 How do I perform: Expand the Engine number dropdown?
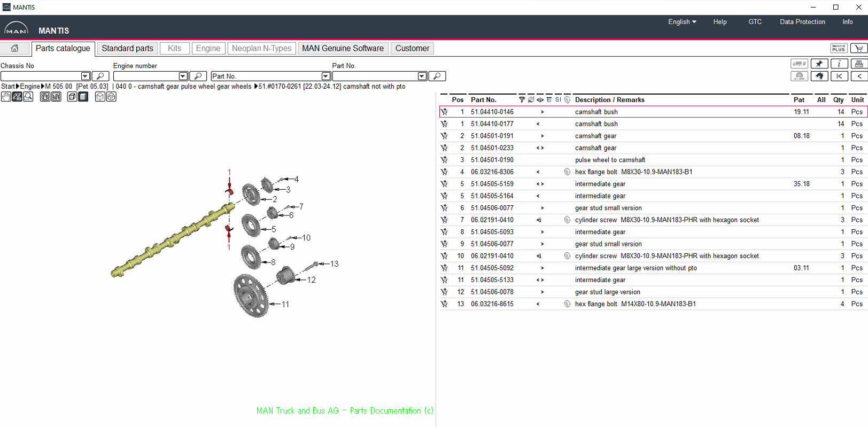point(183,76)
